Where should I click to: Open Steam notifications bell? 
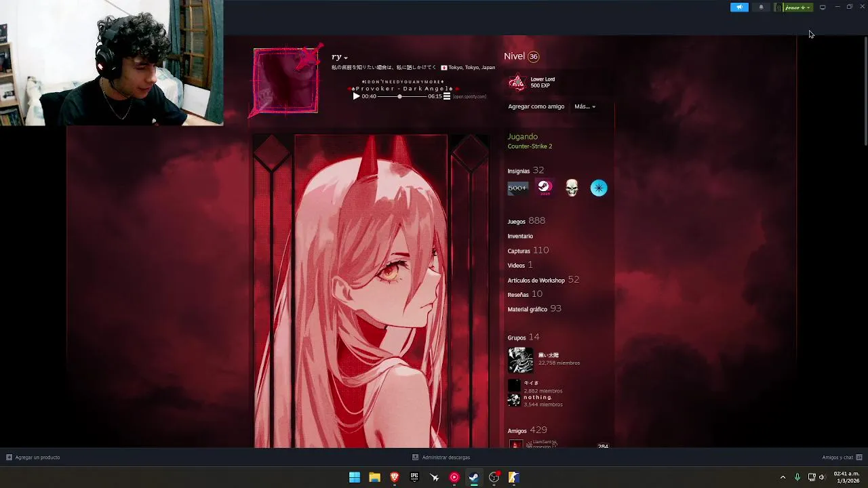[x=761, y=7]
